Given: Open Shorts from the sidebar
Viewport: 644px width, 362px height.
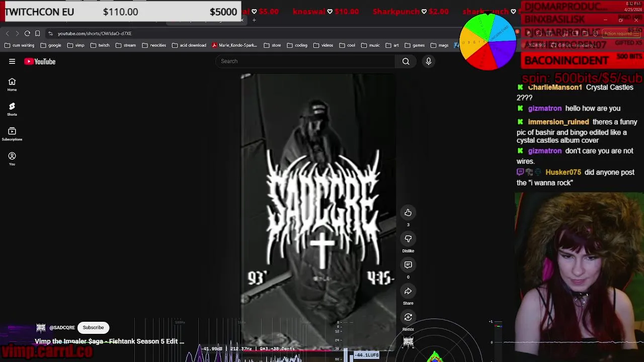Looking at the screenshot, I should [x=12, y=109].
